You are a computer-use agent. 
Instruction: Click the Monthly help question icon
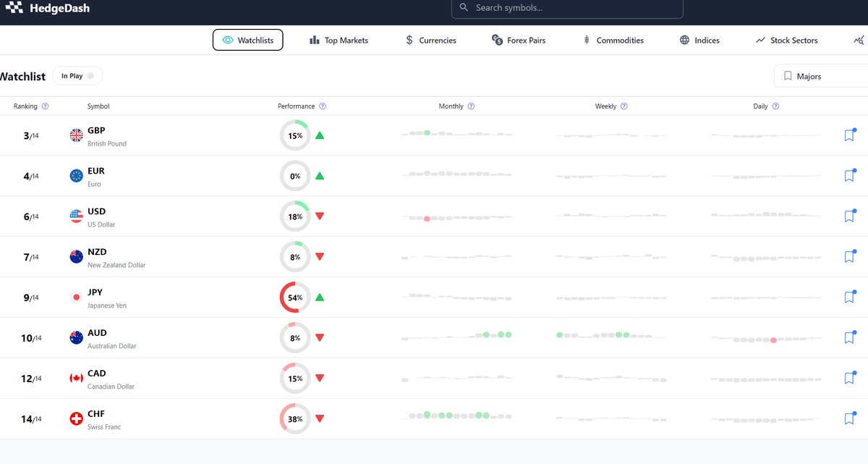click(x=471, y=106)
